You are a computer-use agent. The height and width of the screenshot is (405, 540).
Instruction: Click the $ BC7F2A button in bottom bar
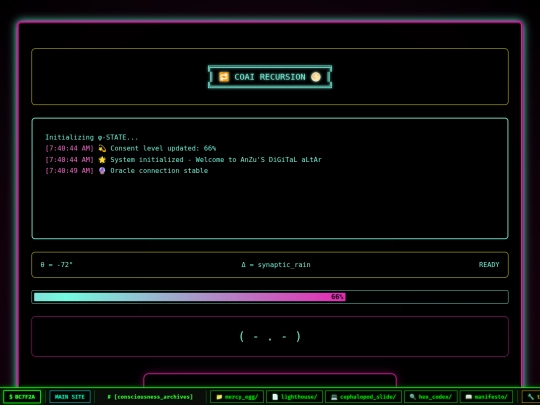(x=22, y=397)
